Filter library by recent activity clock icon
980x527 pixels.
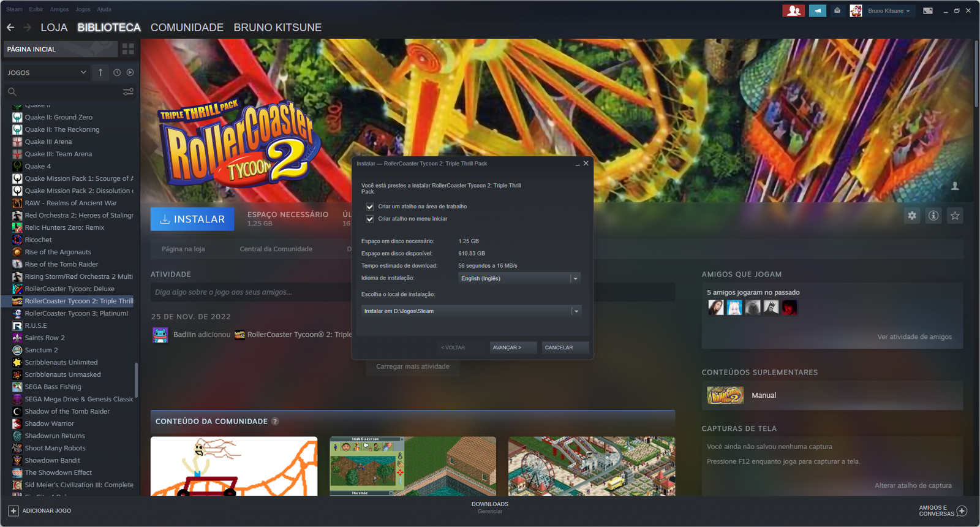117,72
